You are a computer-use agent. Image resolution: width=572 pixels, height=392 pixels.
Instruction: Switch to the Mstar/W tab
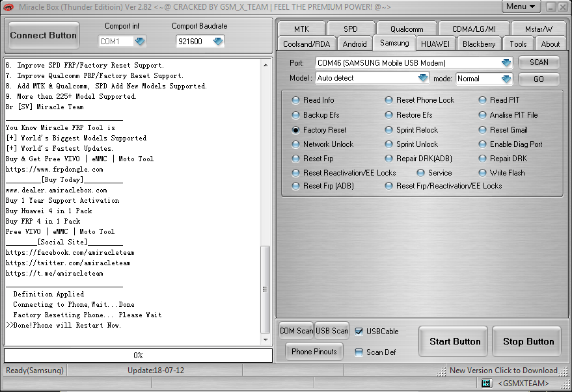pyautogui.click(x=539, y=29)
